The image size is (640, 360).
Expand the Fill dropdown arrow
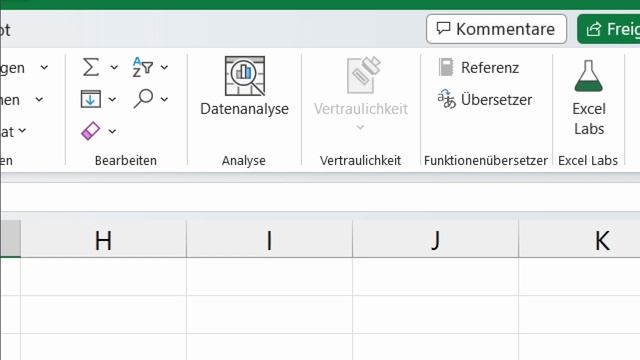[112, 99]
